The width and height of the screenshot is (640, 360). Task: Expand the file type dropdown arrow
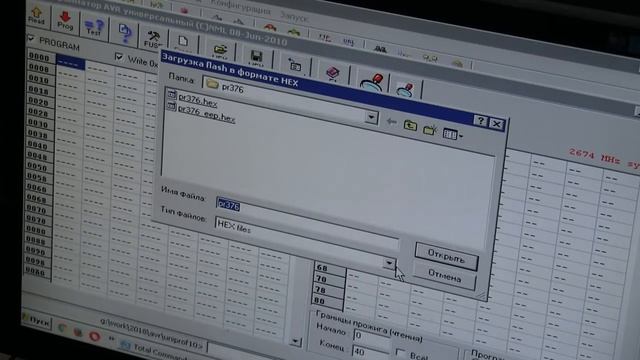[x=389, y=263]
